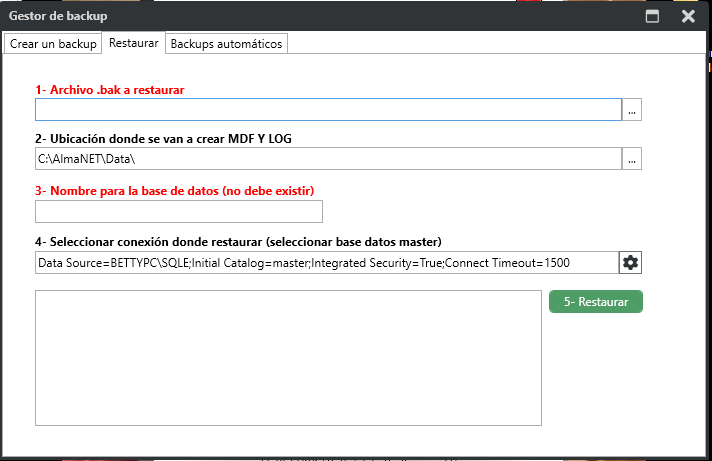This screenshot has height=461, width=712.
Task: Click the Gestor de backup title bar
Action: point(300,16)
